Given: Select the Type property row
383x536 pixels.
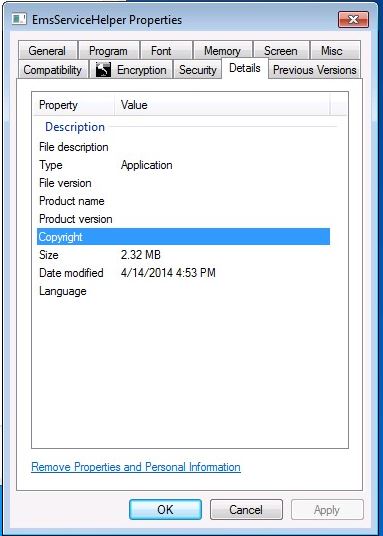Looking at the screenshot, I should coord(183,165).
